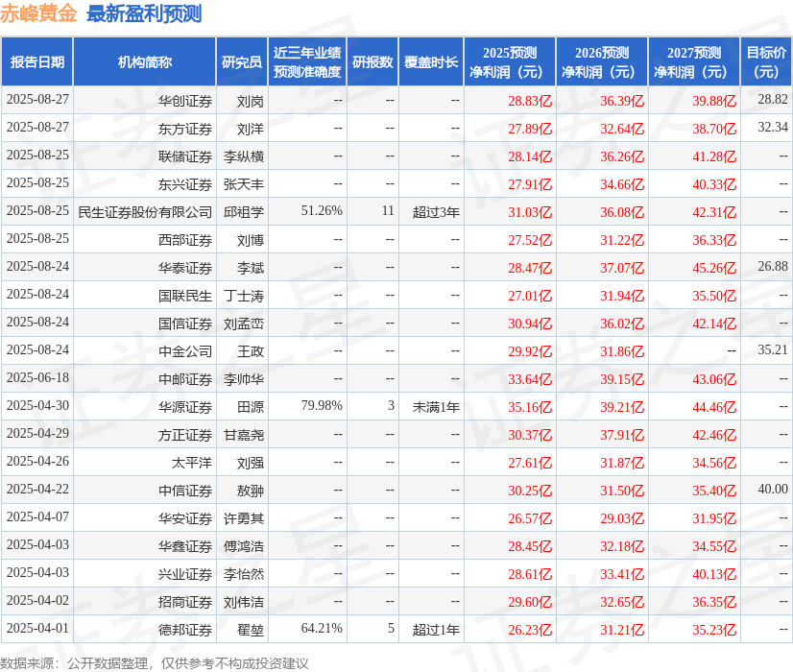
Task: Click institution name 中金公司
Action: pyautogui.click(x=185, y=351)
